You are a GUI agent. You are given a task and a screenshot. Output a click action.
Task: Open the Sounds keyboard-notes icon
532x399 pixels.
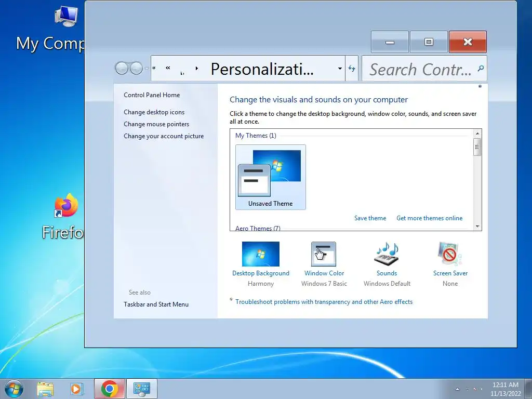tap(387, 254)
